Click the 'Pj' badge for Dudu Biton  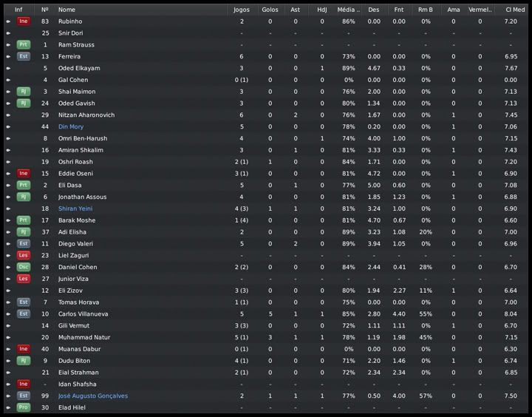click(24, 361)
